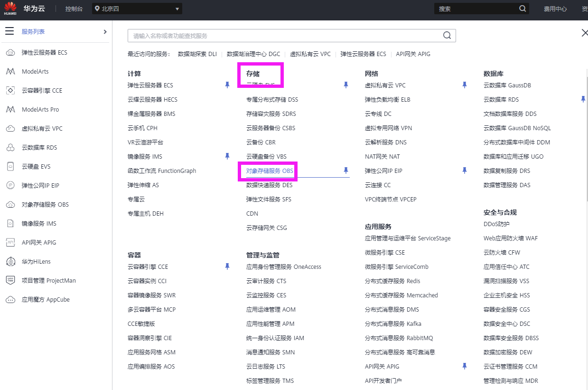The width and height of the screenshot is (588, 390).
Task: Unpin API网关 APIG in 应用服务 list
Action: tap(465, 366)
